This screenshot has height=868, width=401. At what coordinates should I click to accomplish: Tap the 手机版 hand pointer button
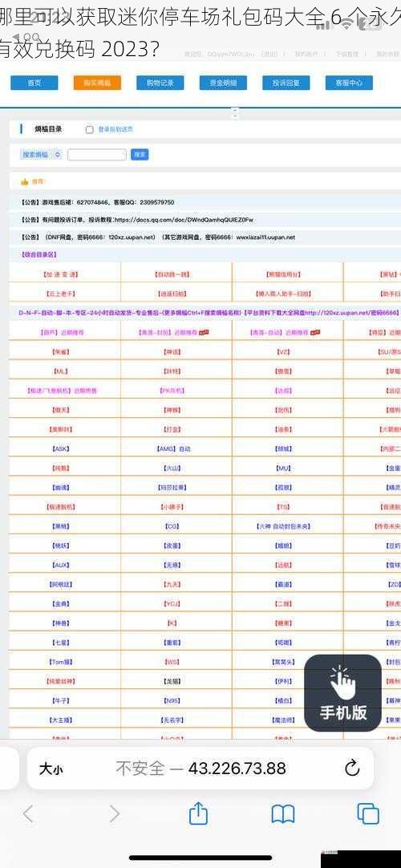point(343,693)
